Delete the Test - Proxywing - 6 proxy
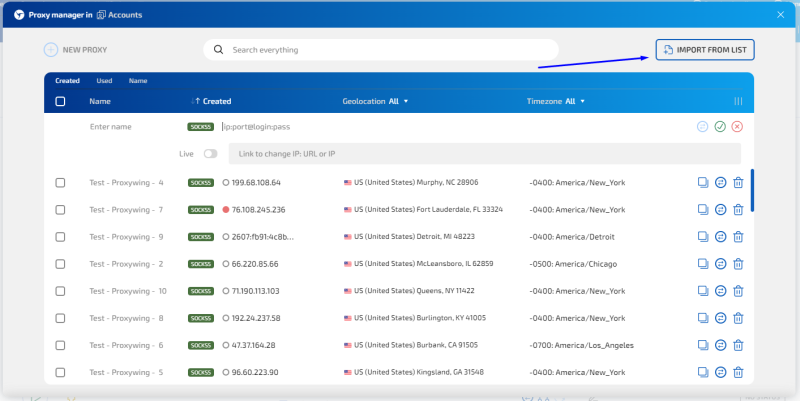The width and height of the screenshot is (800, 401). click(x=738, y=345)
